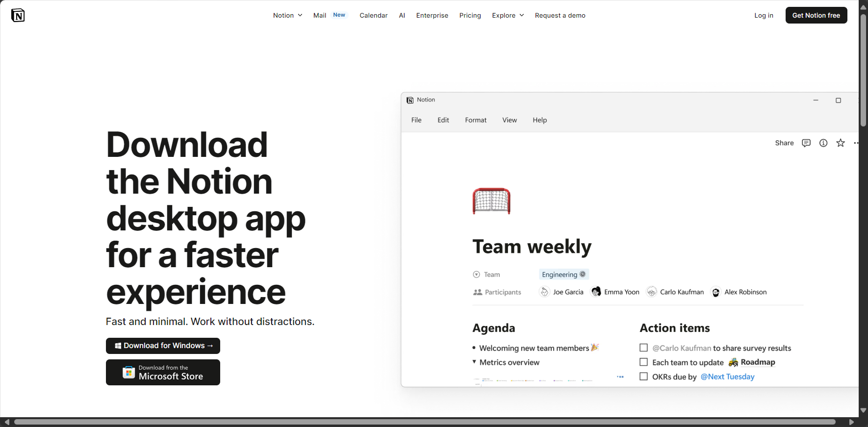Select participant Alex Robinson
The width and height of the screenshot is (868, 427).
pos(739,292)
